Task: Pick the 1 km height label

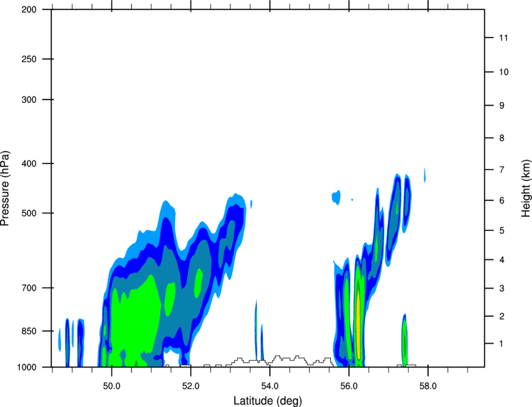Action: tap(501, 344)
